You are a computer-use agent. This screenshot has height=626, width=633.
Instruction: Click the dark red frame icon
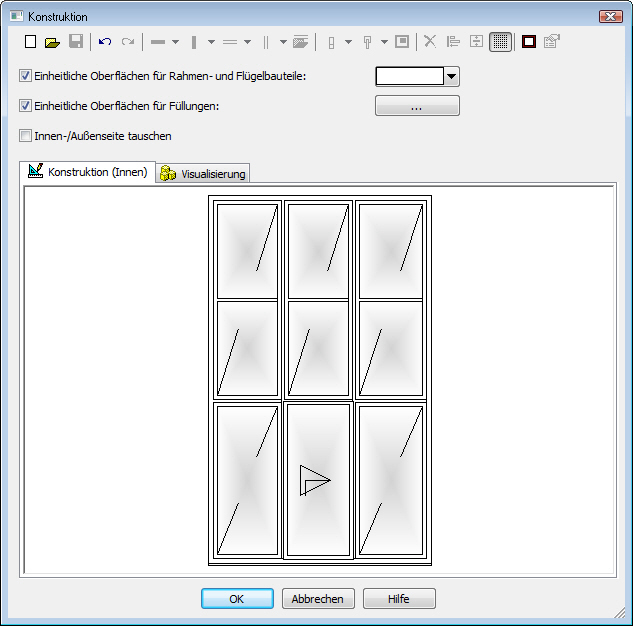[529, 42]
